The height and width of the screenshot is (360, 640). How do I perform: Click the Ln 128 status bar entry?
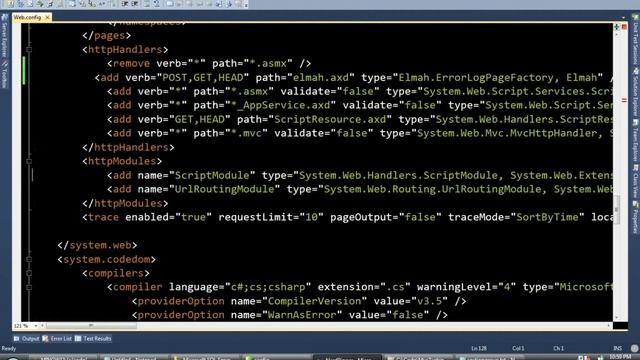tap(479, 349)
